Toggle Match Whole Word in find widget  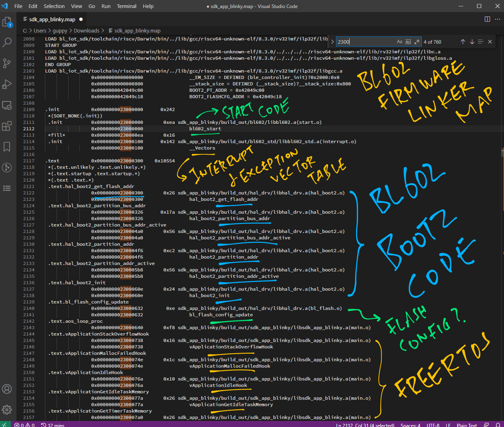tap(408, 42)
